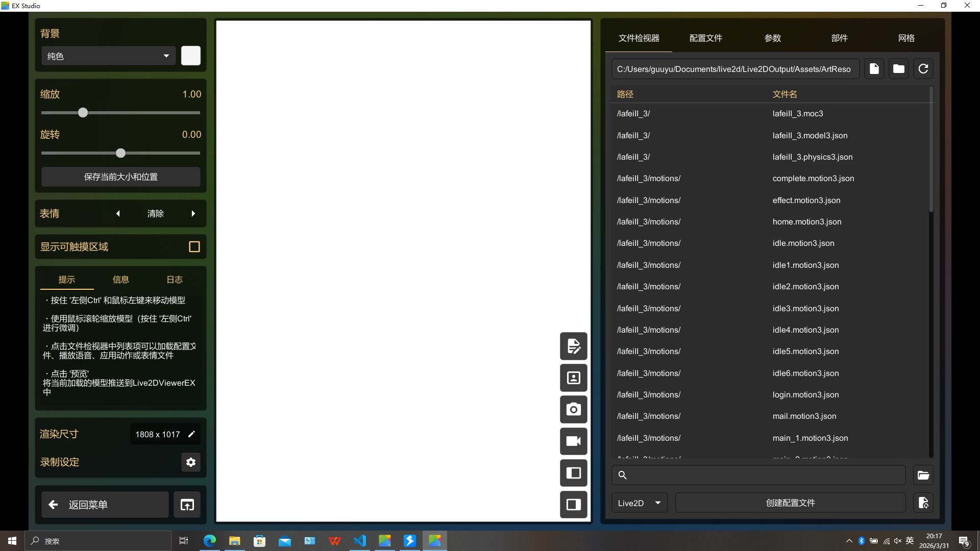The height and width of the screenshot is (551, 980).
Task: Open the 纯色 background dropdown
Action: tap(108, 56)
